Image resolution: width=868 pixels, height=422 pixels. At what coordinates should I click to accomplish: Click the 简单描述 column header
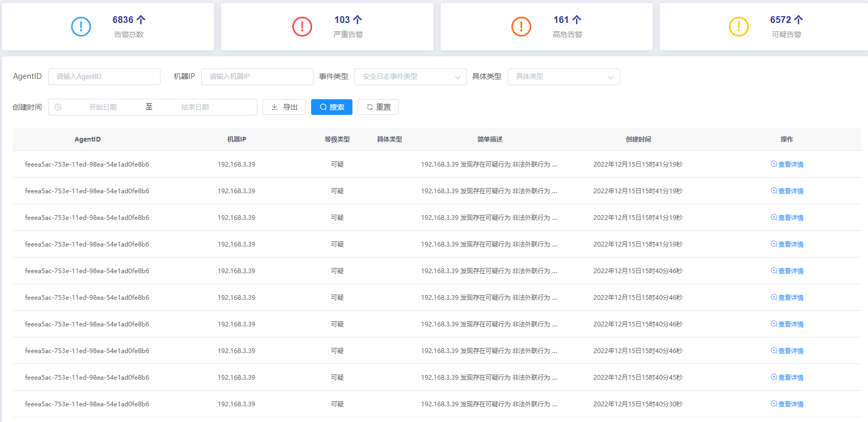coord(490,139)
